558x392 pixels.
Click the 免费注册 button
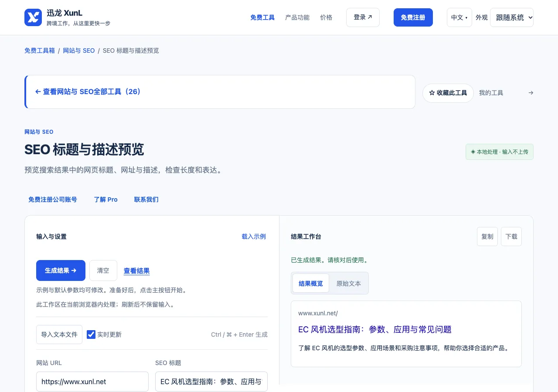pos(413,17)
